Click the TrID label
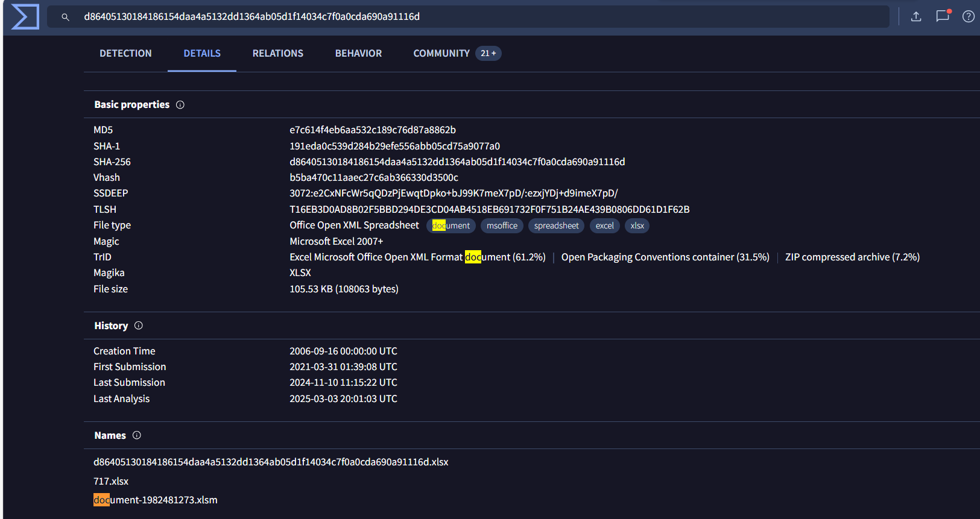Screen dimensions: 980x519 coord(103,257)
